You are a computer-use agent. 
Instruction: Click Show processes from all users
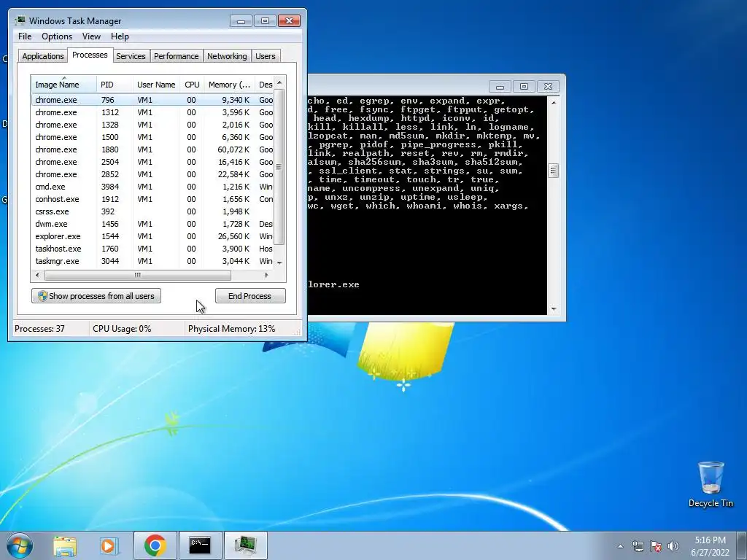coord(96,296)
